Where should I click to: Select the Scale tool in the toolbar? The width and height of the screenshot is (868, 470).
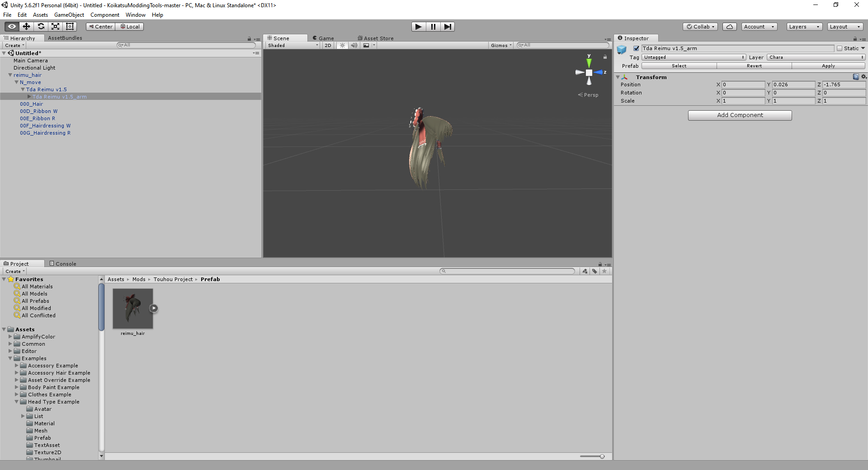coord(55,26)
